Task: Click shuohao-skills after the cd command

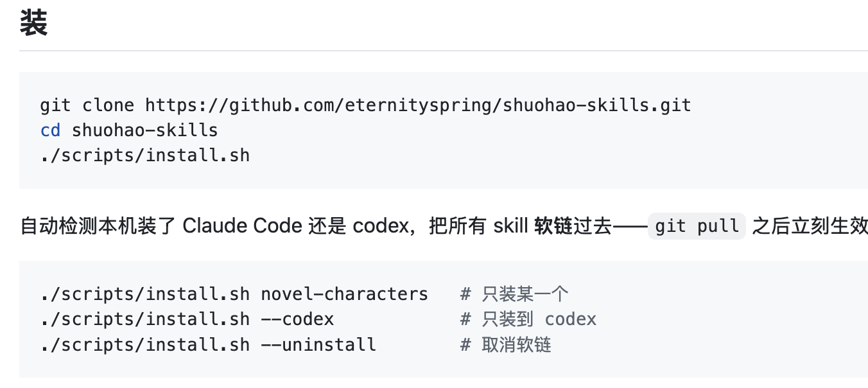Action: coord(145,130)
